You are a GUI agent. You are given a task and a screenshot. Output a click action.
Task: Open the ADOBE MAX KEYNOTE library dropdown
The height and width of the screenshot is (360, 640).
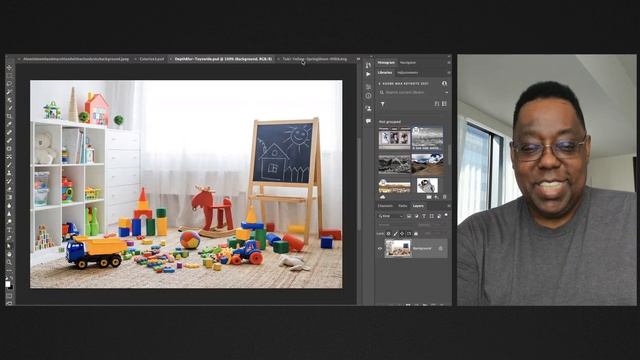pos(404,84)
